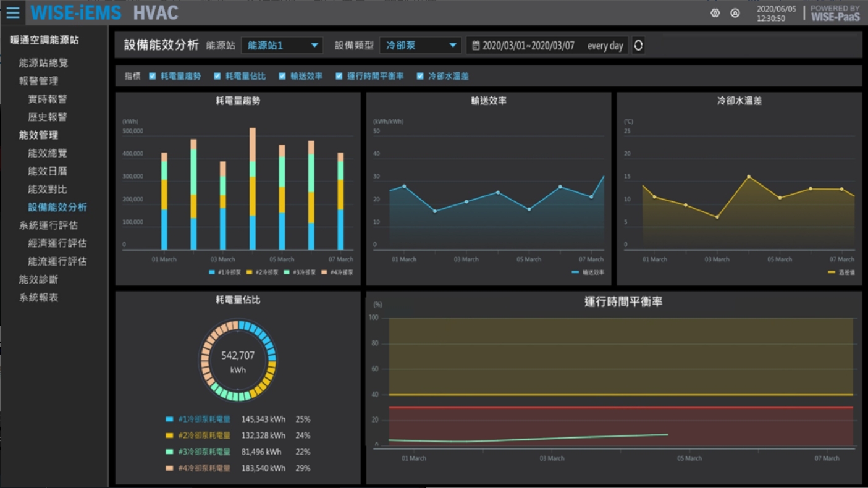Click the calendar icon in date field
The image size is (868, 488).
point(476,46)
